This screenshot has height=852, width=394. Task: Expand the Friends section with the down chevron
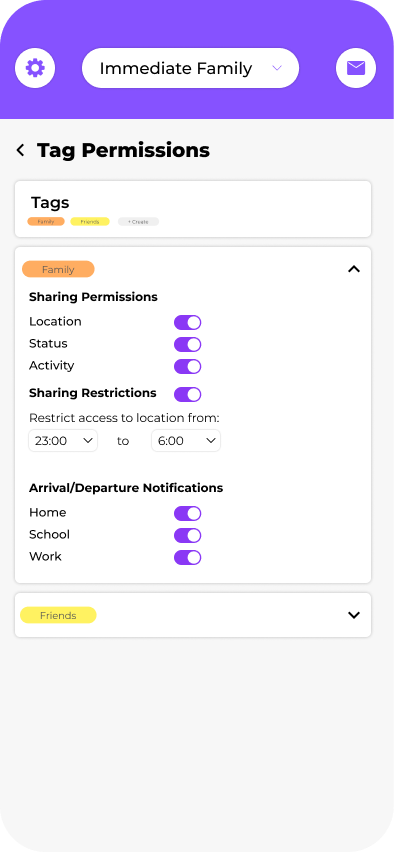[x=354, y=615]
